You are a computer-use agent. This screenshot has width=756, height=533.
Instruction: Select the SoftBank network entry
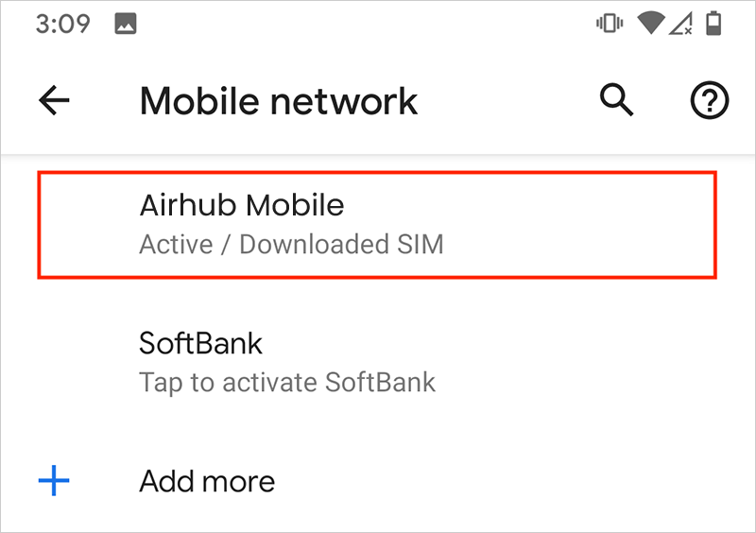tap(376, 361)
